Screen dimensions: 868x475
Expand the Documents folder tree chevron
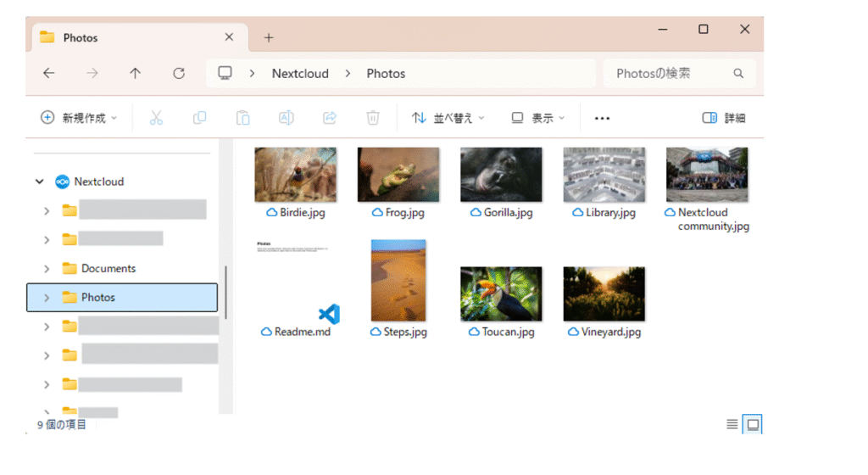click(x=47, y=269)
